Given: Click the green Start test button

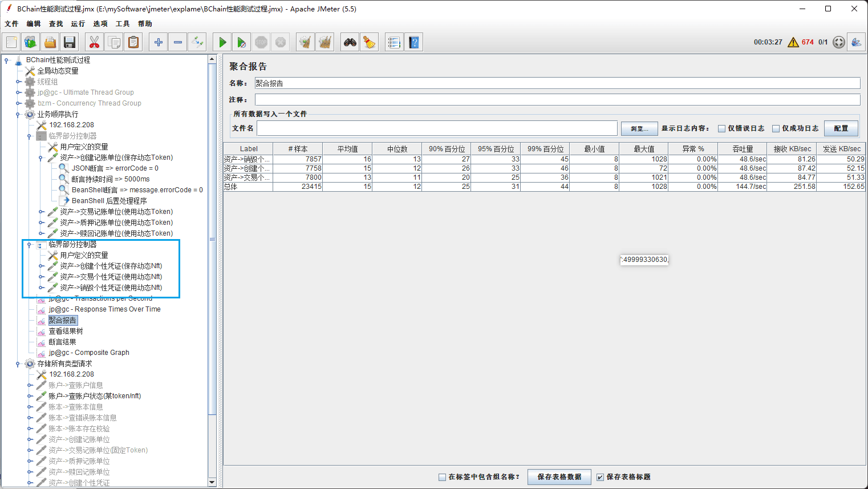Looking at the screenshot, I should (x=222, y=42).
